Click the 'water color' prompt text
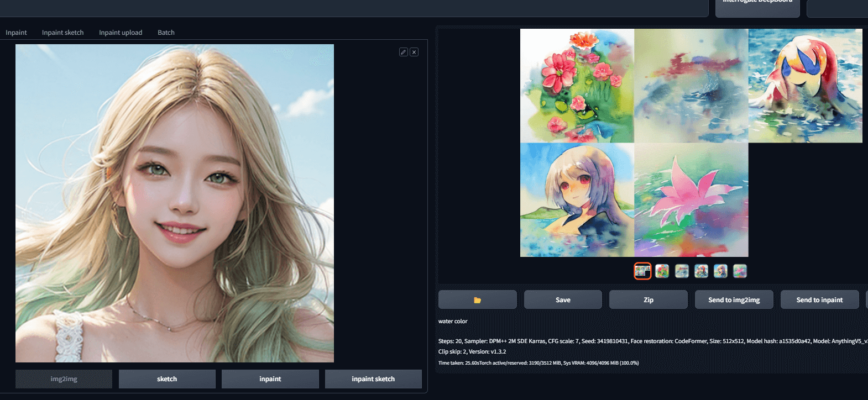This screenshot has width=868, height=400. [453, 321]
